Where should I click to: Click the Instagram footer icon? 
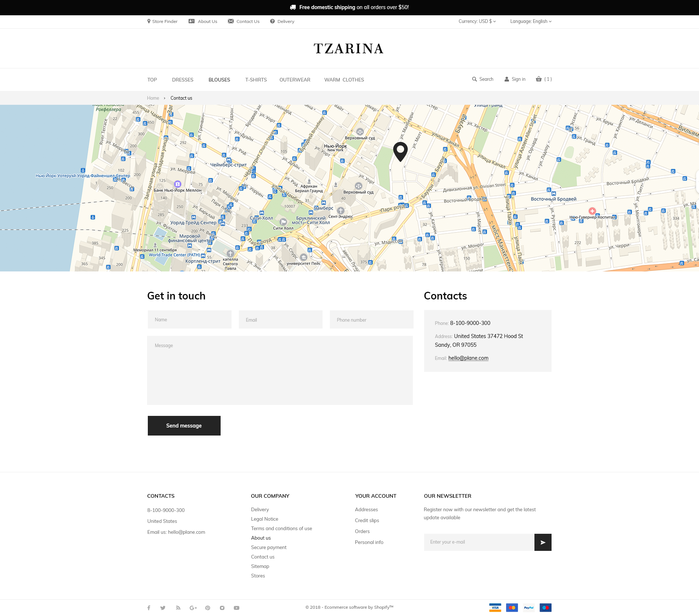point(222,608)
